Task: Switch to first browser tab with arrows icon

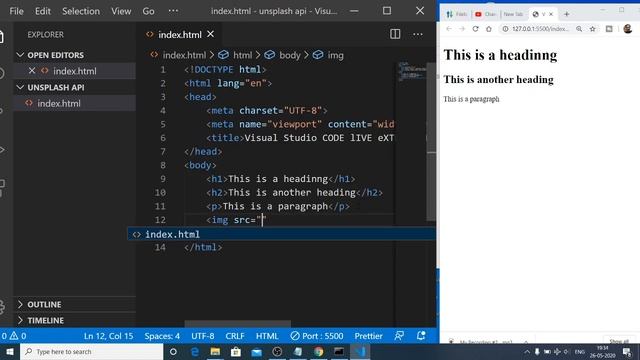Action: pos(456,14)
